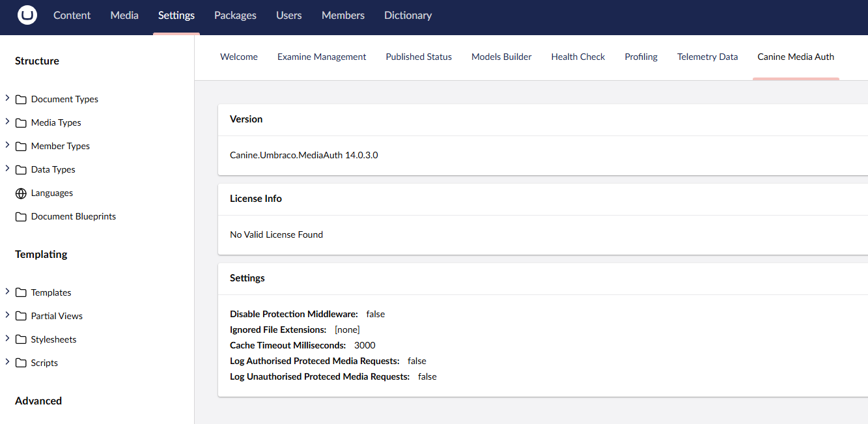The image size is (868, 424).
Task: Click the Document Blueprints folder icon
Action: [21, 217]
